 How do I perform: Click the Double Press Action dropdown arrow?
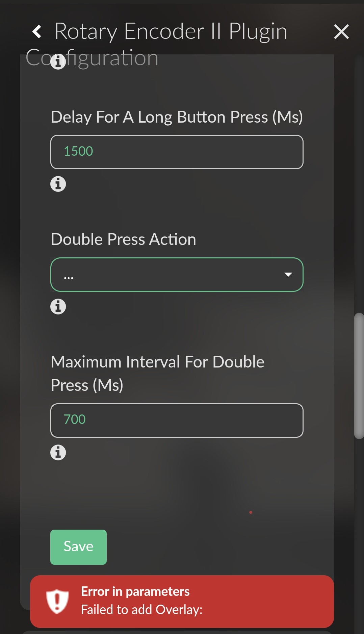click(x=288, y=275)
